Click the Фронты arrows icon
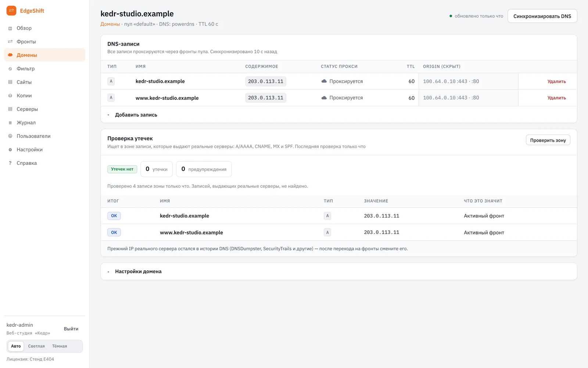Viewport: 588px width, 368px height. 10,42
